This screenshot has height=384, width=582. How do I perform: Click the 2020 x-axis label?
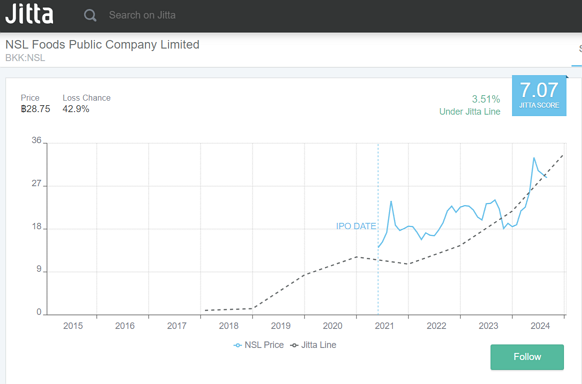click(x=333, y=326)
